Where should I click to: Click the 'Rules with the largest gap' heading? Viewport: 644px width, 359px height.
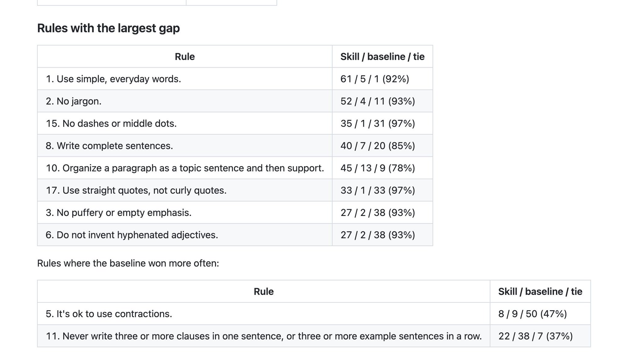108,28
